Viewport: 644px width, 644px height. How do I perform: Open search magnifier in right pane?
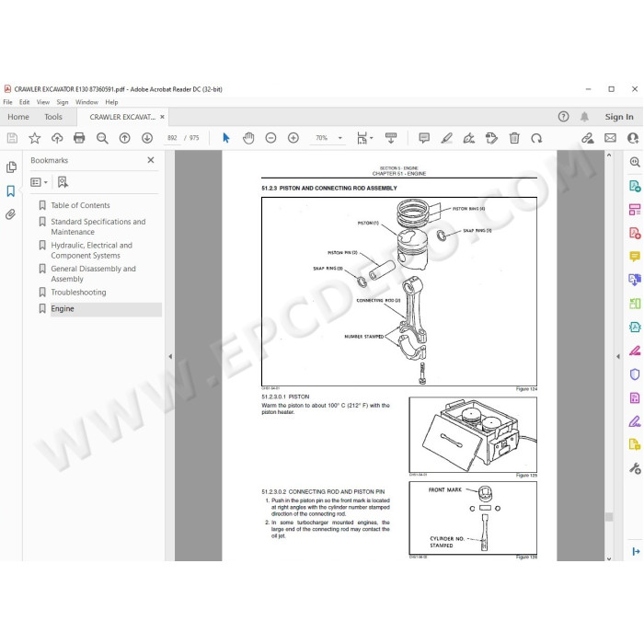pyautogui.click(x=635, y=162)
